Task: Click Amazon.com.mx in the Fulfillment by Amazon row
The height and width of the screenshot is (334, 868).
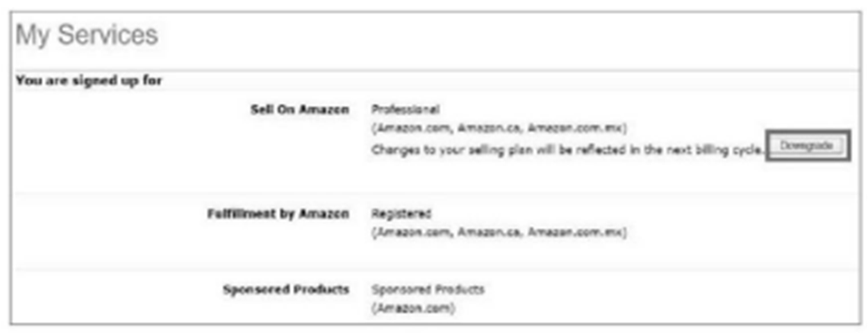Action: pyautogui.click(x=575, y=233)
